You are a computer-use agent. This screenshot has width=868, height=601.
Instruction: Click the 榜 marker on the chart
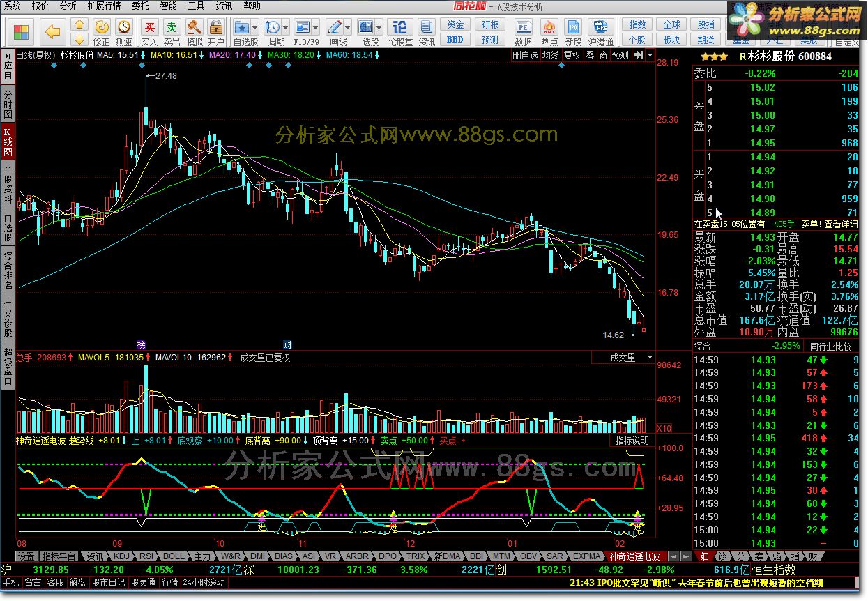click(142, 344)
